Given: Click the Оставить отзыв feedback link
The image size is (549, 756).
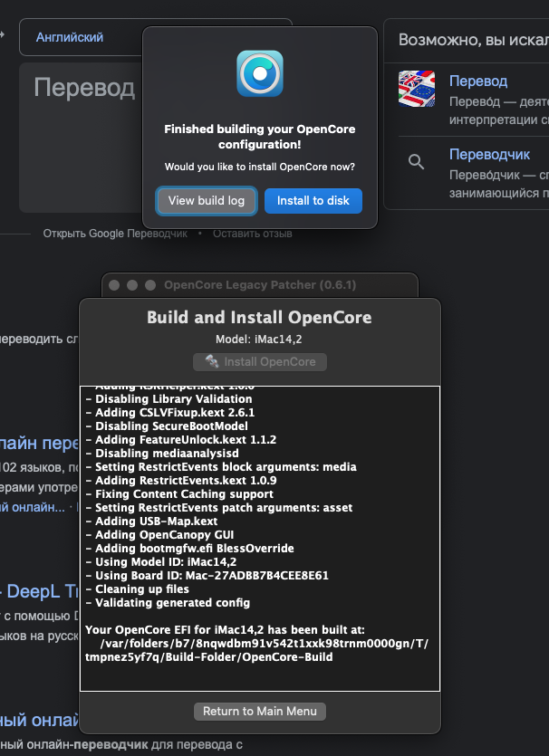Looking at the screenshot, I should coord(253,234).
